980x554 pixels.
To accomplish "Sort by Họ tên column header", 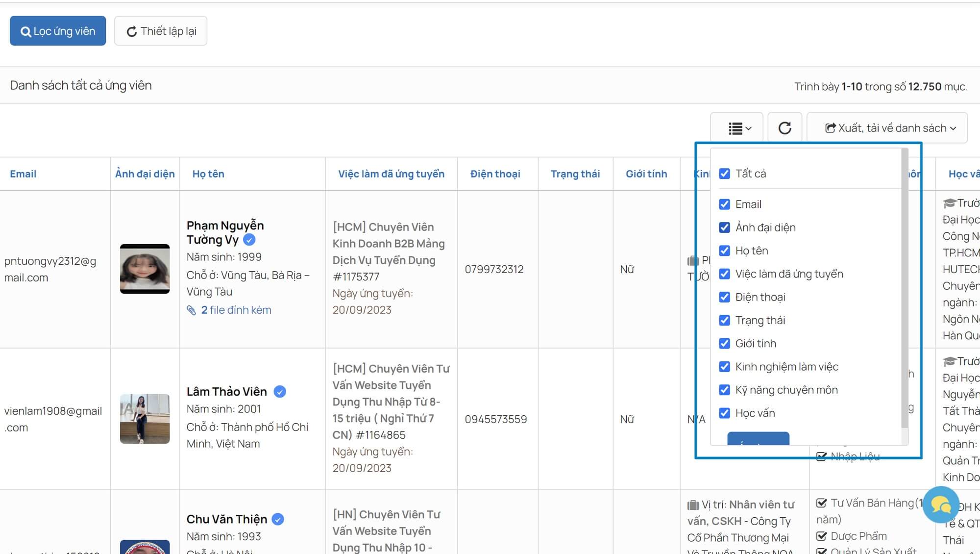I will point(208,174).
